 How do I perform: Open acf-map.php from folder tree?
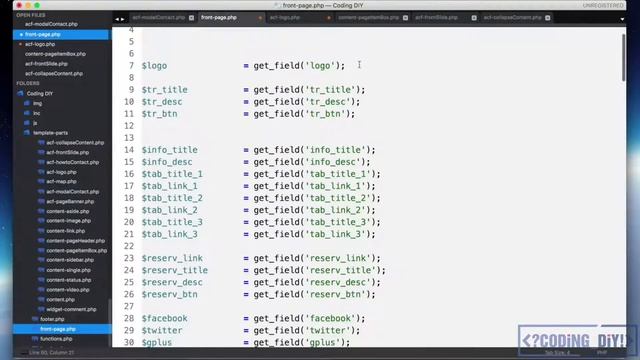tap(61, 181)
